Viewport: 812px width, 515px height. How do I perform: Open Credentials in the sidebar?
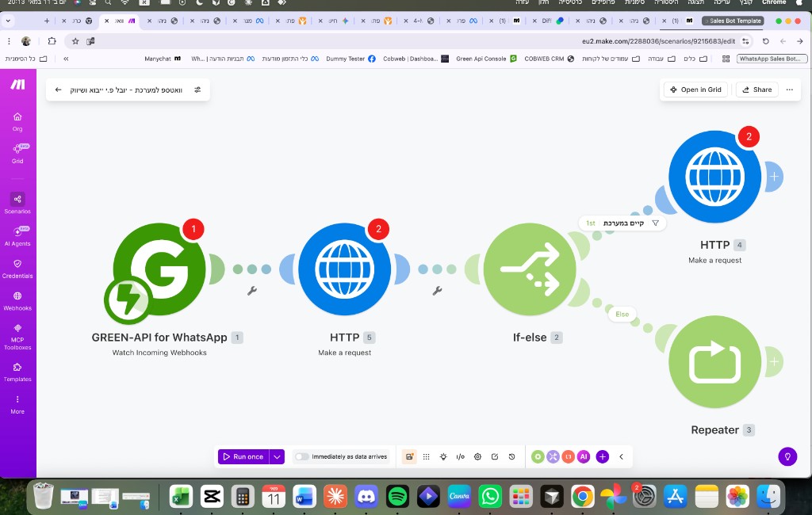pos(17,269)
